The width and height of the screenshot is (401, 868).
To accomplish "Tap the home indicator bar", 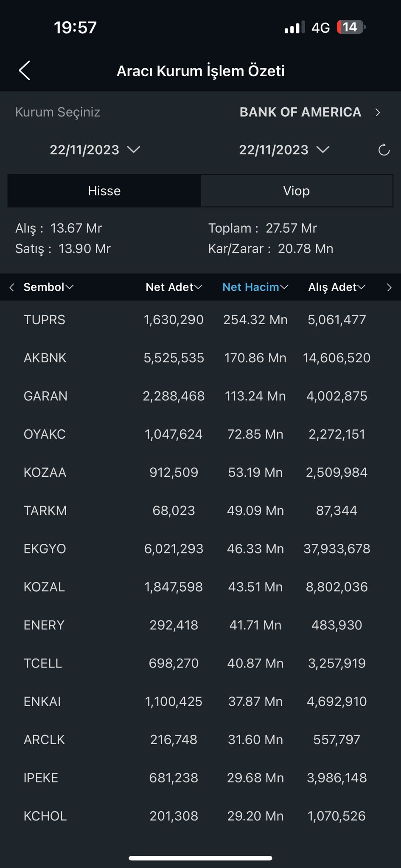I will pos(200,858).
